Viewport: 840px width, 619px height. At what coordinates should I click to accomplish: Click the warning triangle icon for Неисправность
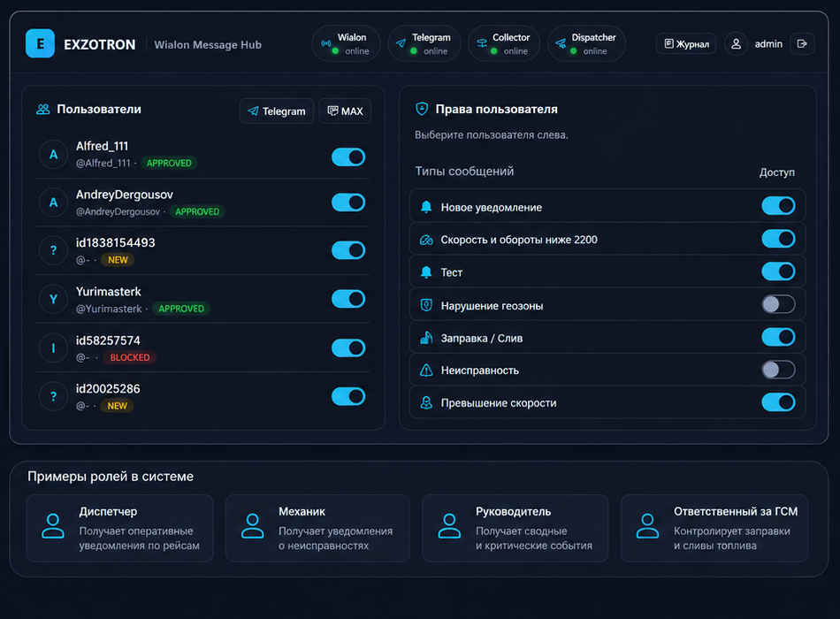pos(426,371)
